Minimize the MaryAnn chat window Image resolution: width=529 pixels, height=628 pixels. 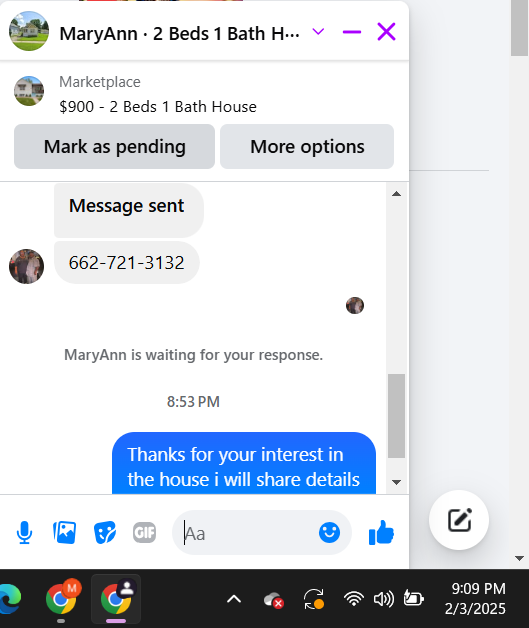click(352, 32)
